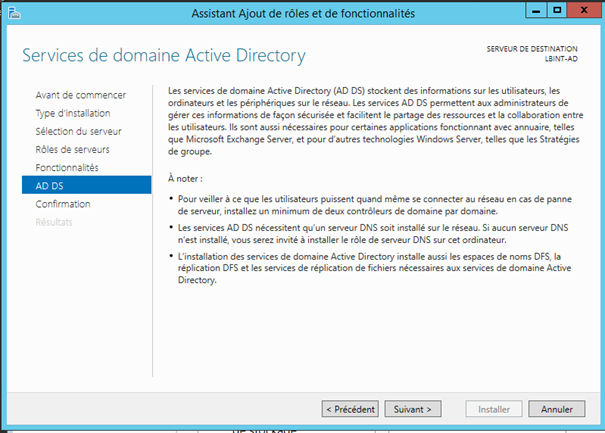
Task: Close the wizard with the red X
Action: pyautogui.click(x=584, y=11)
